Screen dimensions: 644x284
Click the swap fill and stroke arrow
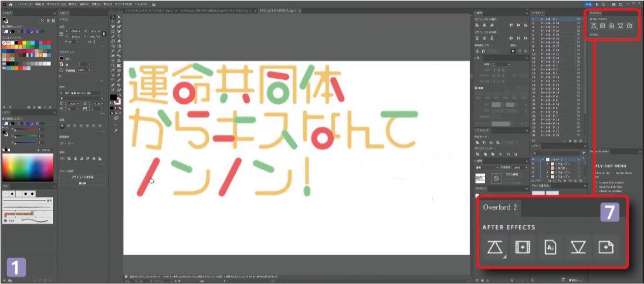(120, 95)
